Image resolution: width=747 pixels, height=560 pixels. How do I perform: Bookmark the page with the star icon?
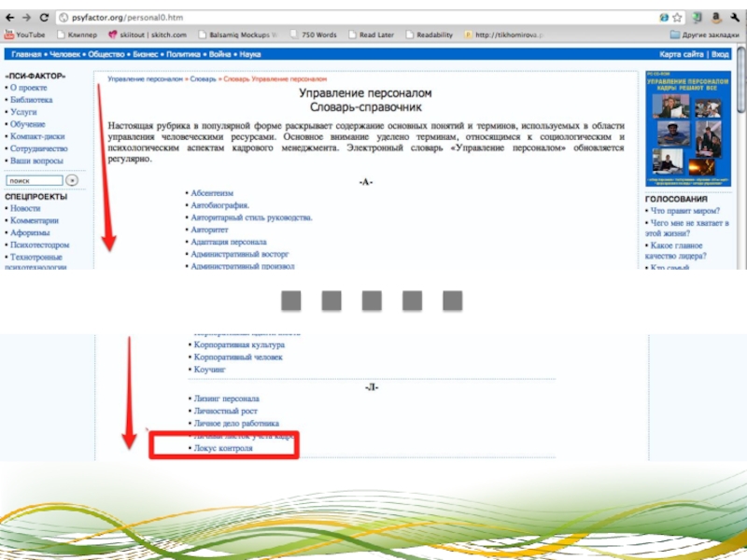pos(677,18)
